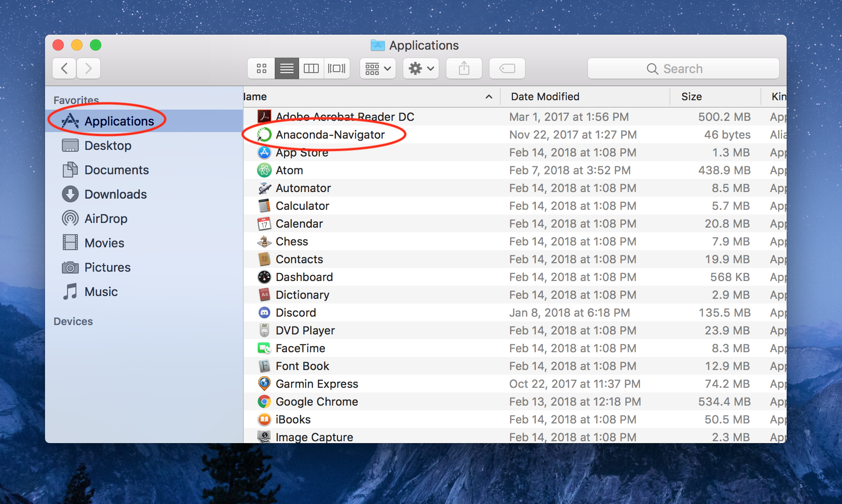
Task: Click the Font Book file name
Action: point(302,366)
